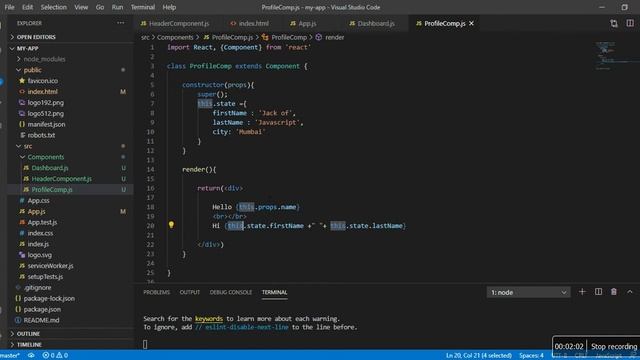Open the View menu
The image size is (640, 360).
click(81, 7)
